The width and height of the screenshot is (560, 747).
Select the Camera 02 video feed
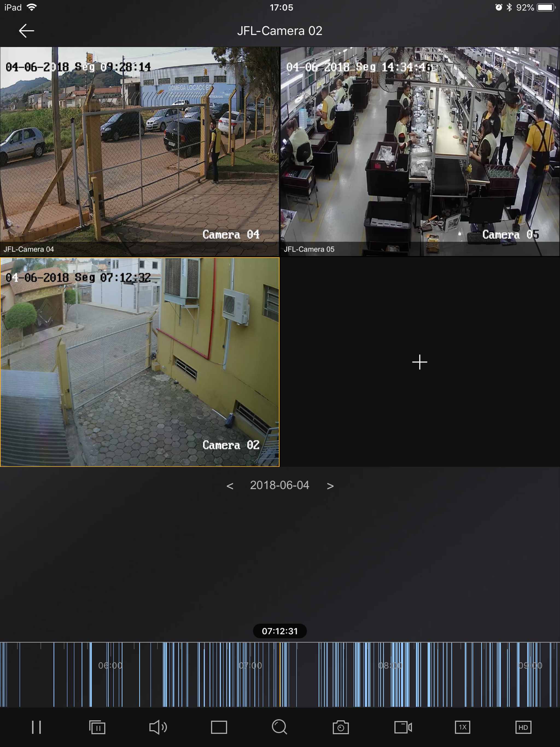(139, 362)
